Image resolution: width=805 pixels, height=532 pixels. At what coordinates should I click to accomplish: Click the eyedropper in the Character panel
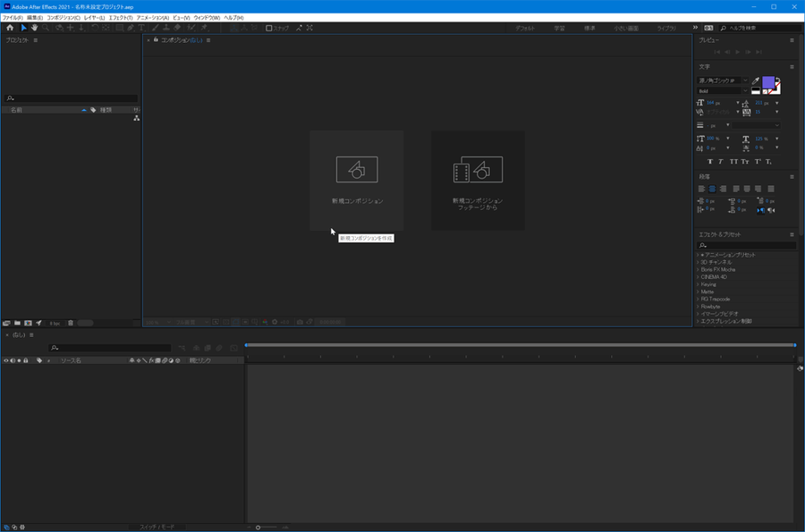pos(755,80)
